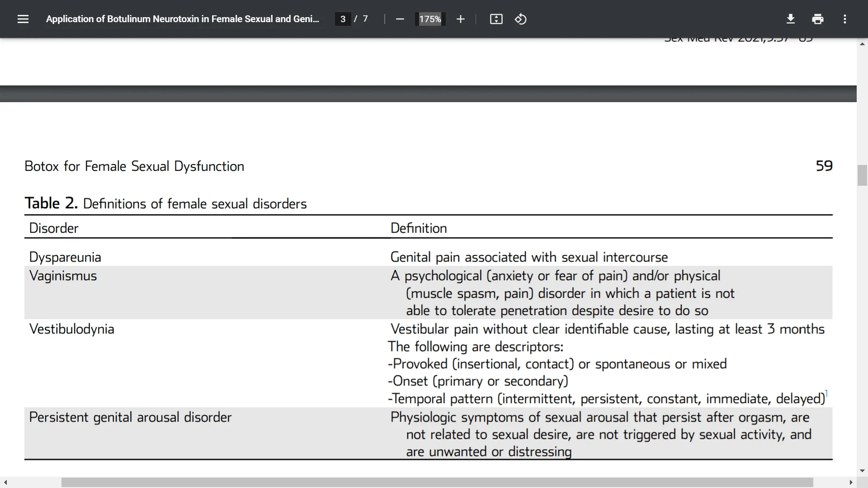The image size is (868, 488).
Task: Click the document title in toolbar
Action: pos(183,19)
